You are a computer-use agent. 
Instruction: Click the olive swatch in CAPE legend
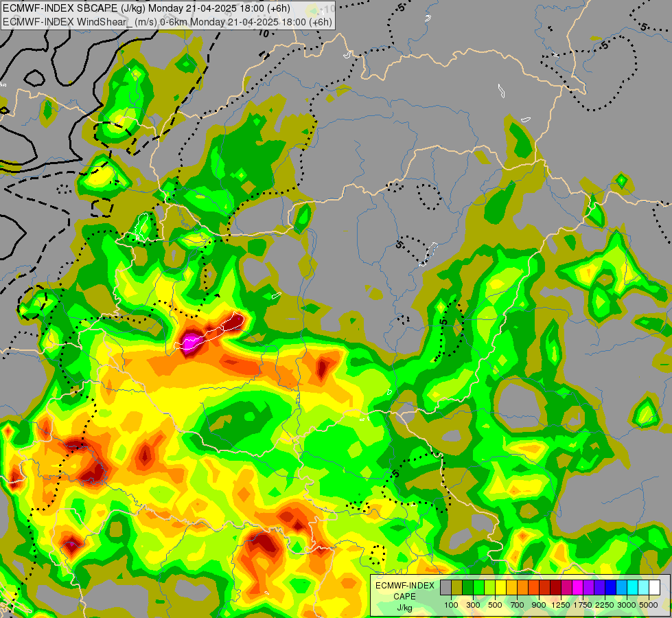click(457, 588)
